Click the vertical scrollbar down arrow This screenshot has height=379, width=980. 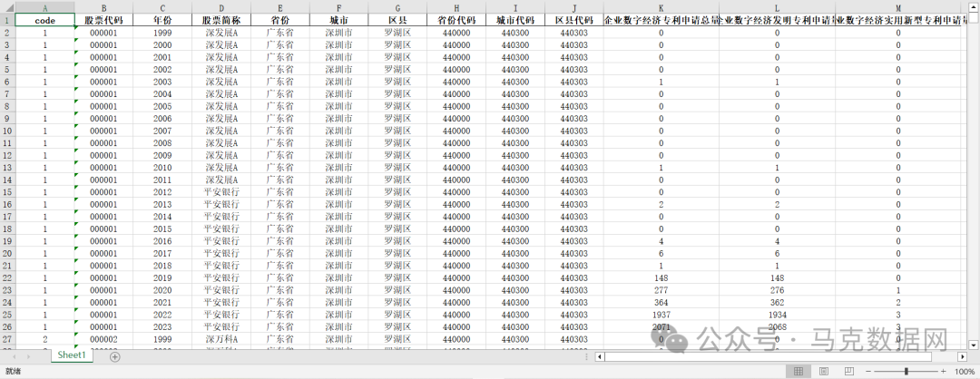tap(973, 344)
